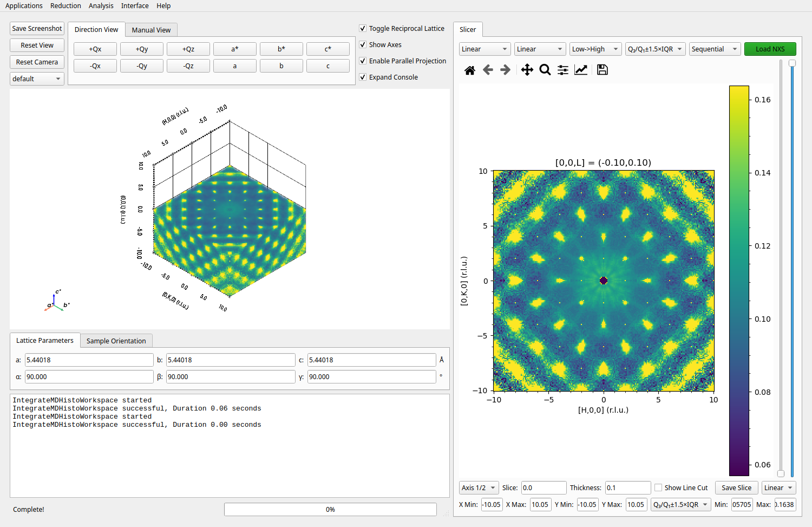812x527 pixels.
Task: View along real-space a axis
Action: pyautogui.click(x=235, y=66)
